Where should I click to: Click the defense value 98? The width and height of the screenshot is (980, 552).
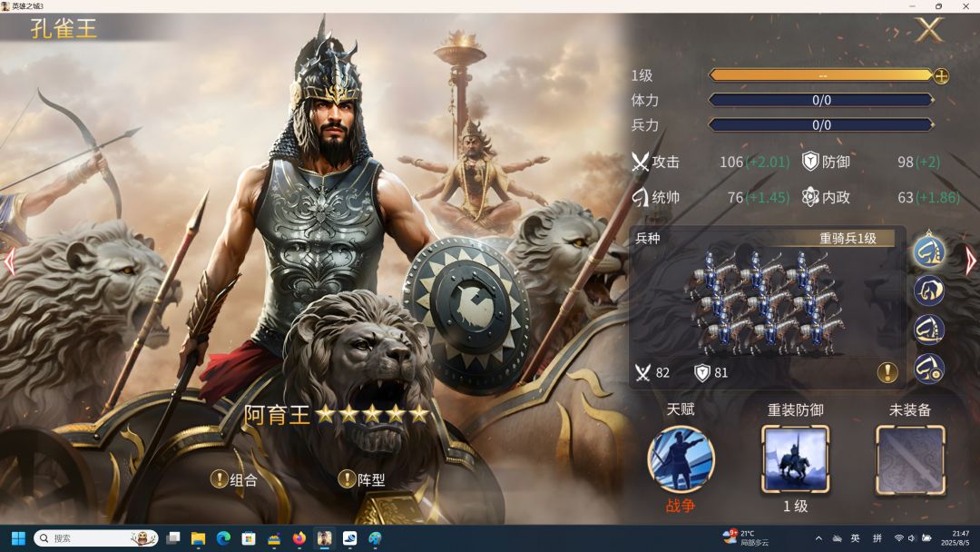tap(906, 163)
